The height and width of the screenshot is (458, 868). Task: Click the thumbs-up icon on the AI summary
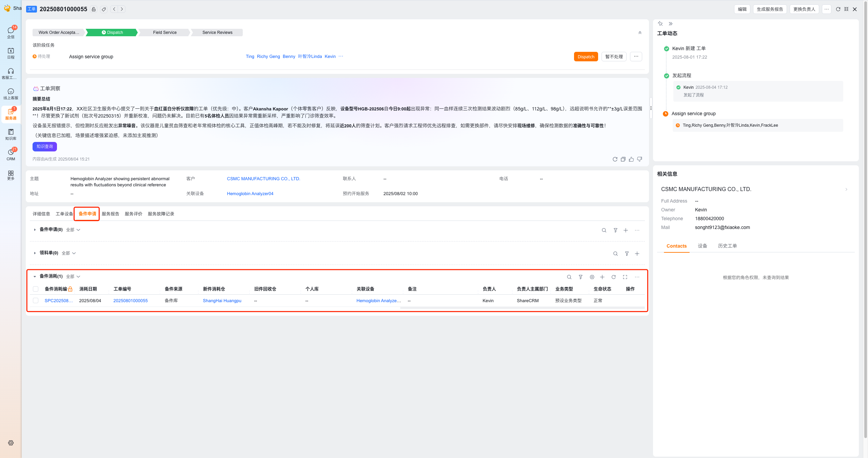631,159
